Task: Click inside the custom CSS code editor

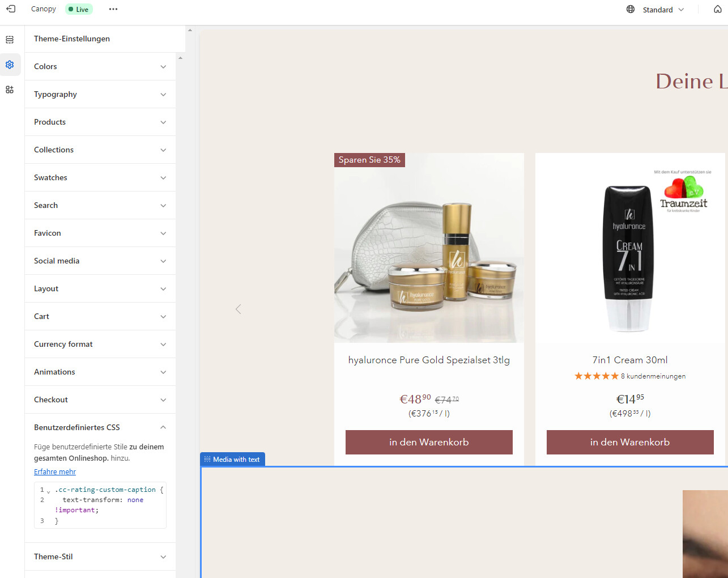Action: click(100, 505)
